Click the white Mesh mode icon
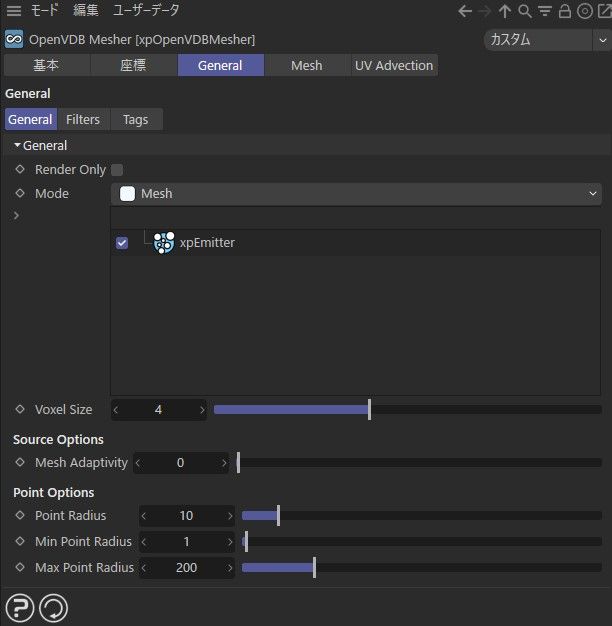The height and width of the screenshot is (626, 612). pyautogui.click(x=127, y=194)
